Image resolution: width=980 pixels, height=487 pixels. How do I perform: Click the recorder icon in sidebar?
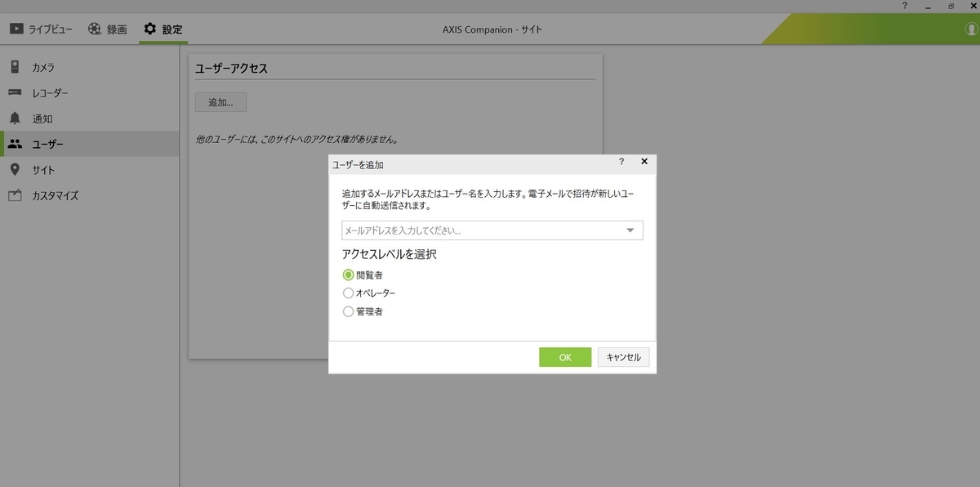click(15, 92)
